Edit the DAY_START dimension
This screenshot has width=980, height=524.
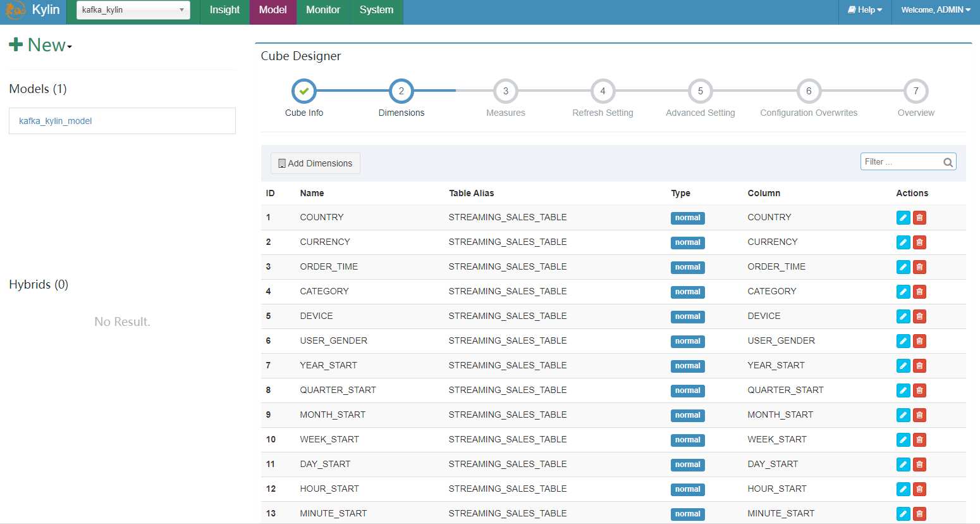click(x=903, y=465)
